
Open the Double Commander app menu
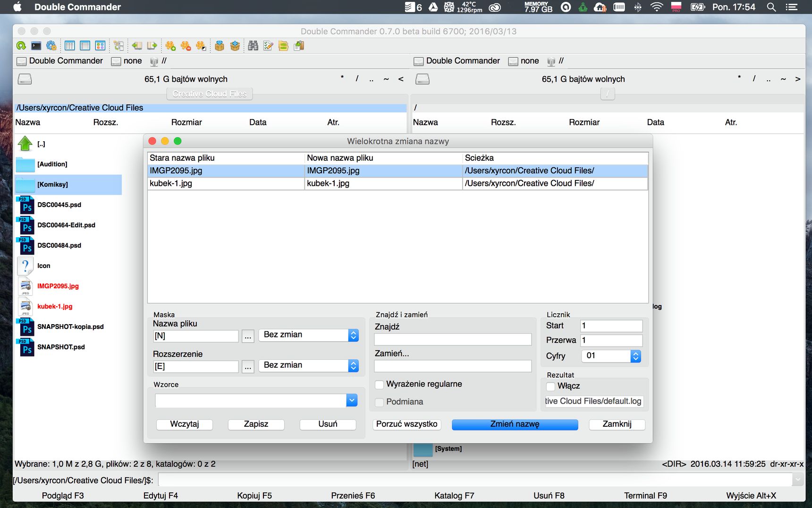77,7
